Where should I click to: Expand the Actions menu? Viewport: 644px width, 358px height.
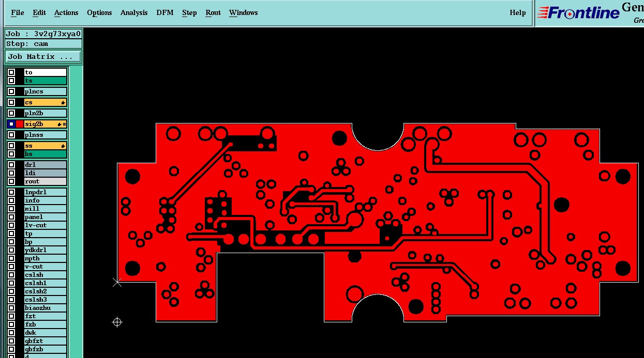(66, 13)
